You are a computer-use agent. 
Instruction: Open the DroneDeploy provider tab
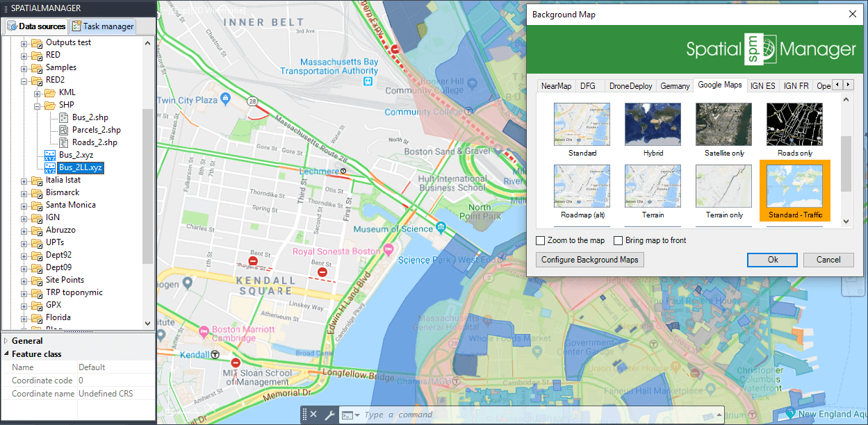point(631,86)
